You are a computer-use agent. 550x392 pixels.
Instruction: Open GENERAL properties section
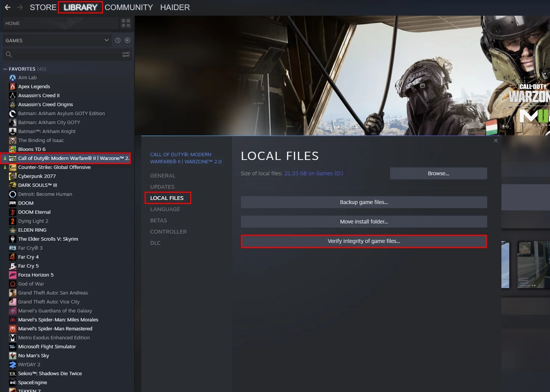click(163, 176)
